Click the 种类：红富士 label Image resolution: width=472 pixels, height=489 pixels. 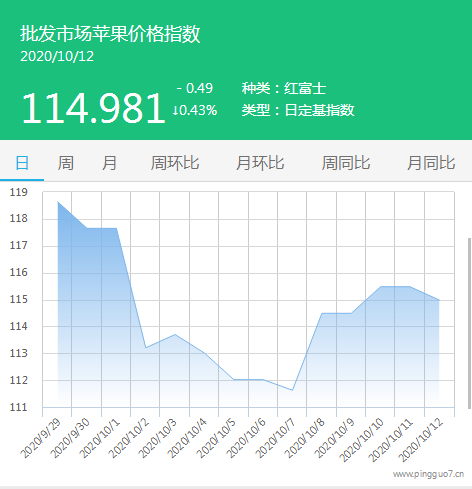tap(284, 88)
